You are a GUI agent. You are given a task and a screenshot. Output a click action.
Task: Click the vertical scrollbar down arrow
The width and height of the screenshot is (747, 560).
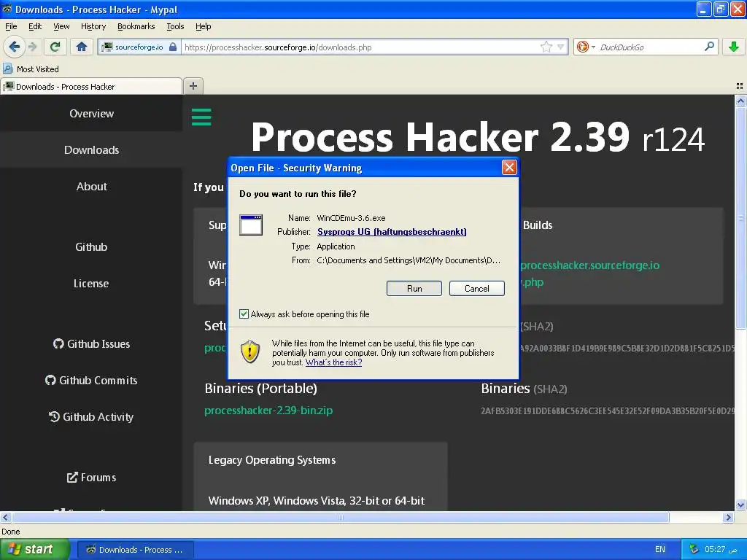[740, 505]
